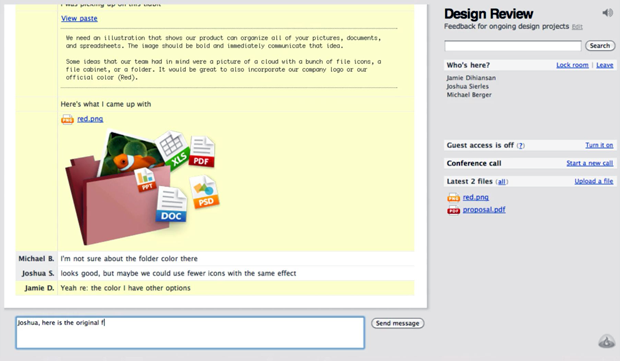Viewport: 620px width, 361px height.
Task: Open red.png link in the chat
Action: click(x=90, y=119)
